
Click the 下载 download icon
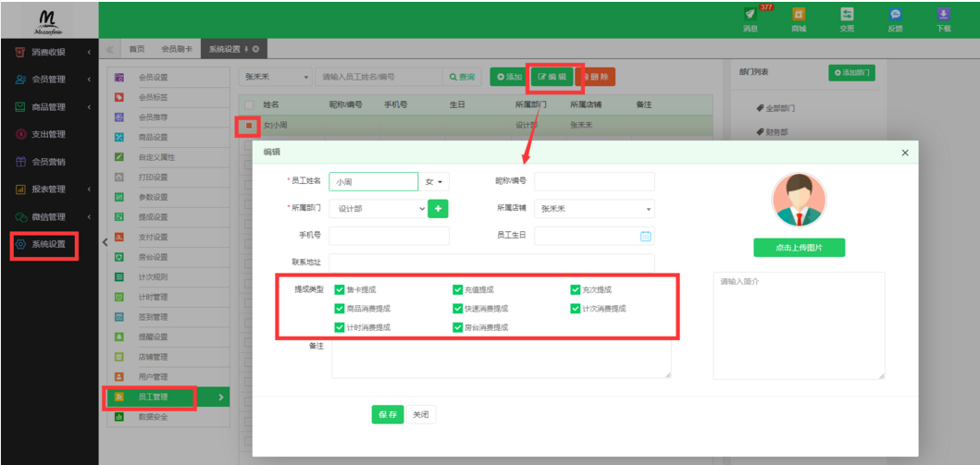point(943,15)
